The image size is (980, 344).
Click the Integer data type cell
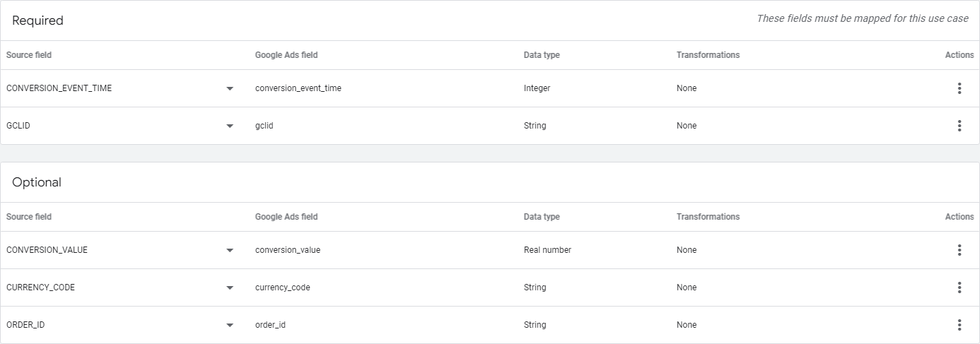[537, 88]
